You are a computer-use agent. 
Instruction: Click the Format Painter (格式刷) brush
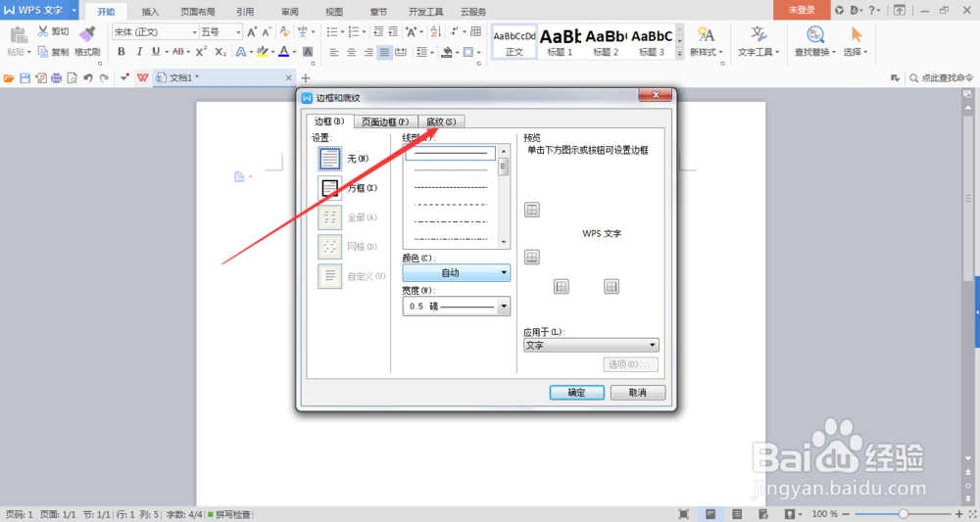[x=87, y=33]
